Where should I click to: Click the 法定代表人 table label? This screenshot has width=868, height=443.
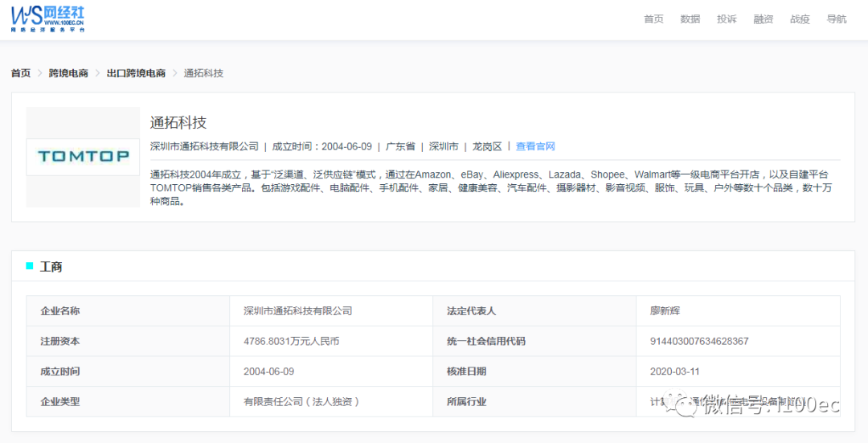click(471, 310)
